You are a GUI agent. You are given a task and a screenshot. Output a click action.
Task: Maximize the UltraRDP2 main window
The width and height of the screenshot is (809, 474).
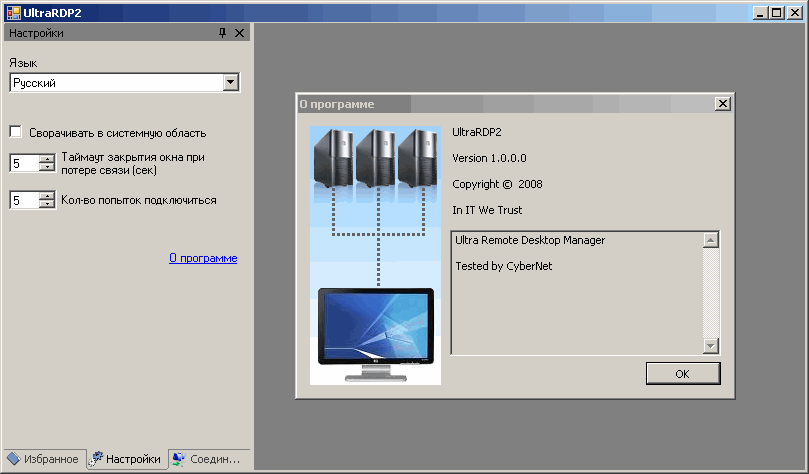point(776,13)
